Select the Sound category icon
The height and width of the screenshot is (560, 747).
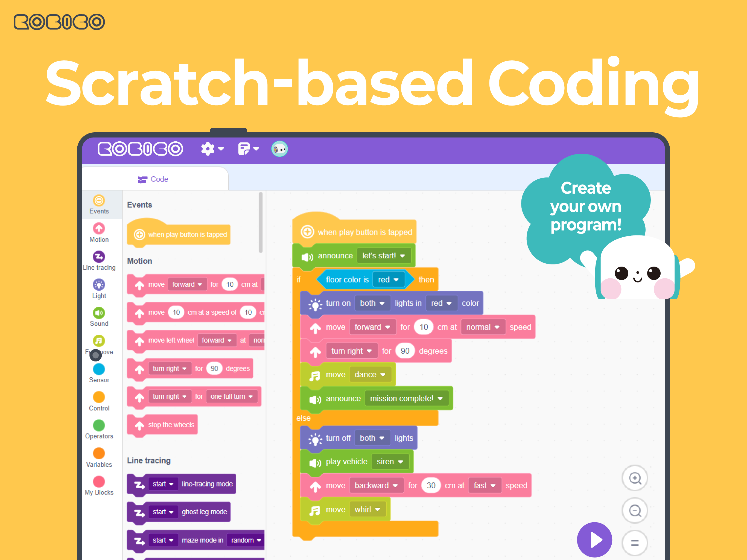(99, 313)
